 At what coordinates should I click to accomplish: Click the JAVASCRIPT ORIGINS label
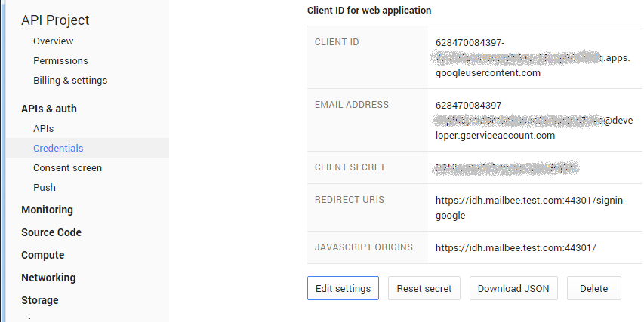pyautogui.click(x=364, y=247)
